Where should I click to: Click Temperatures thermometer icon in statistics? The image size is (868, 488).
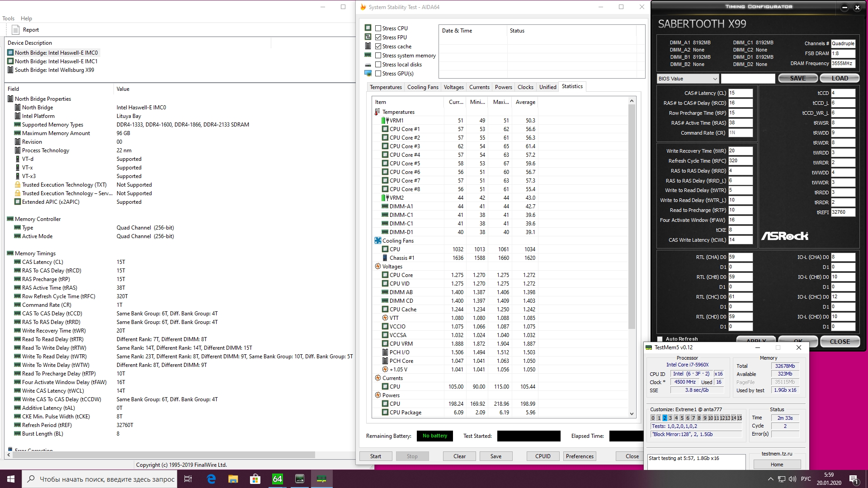click(x=377, y=112)
